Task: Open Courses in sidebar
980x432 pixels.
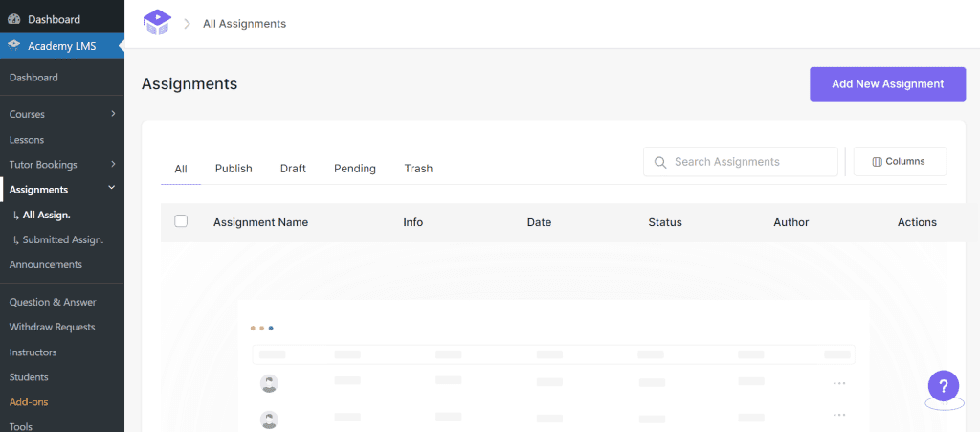Action: pos(27,114)
